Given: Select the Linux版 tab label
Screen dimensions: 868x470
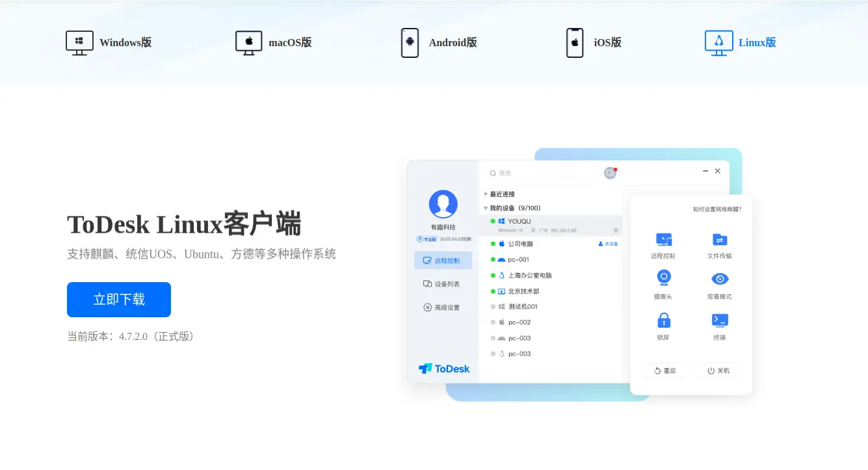Looking at the screenshot, I should 757,43.
